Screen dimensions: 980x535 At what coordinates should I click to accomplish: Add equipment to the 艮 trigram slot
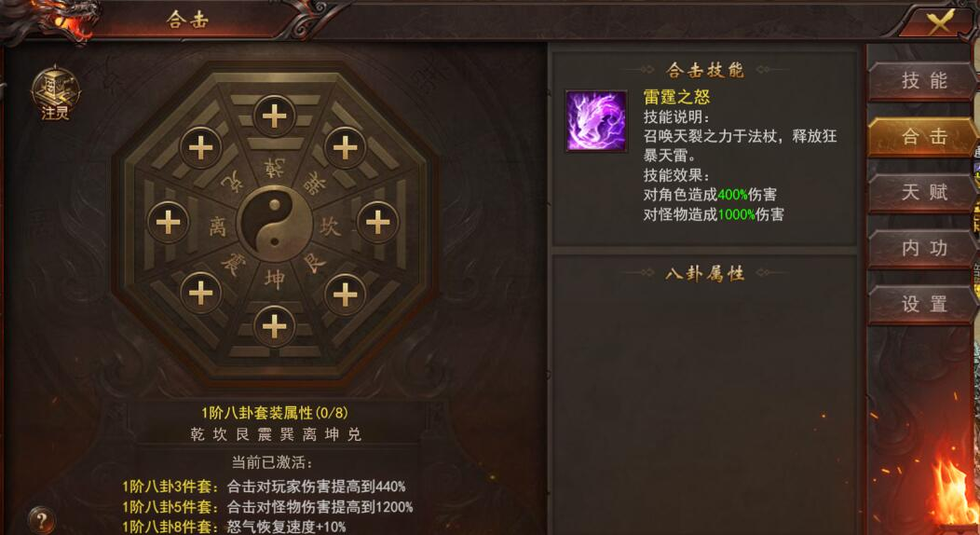coord(345,295)
